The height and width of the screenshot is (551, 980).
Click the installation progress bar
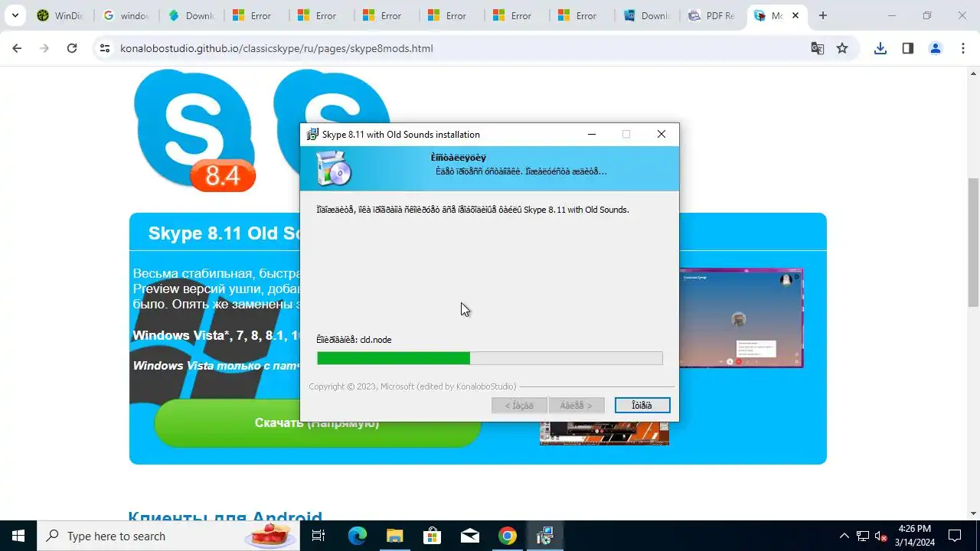pyautogui.click(x=490, y=358)
